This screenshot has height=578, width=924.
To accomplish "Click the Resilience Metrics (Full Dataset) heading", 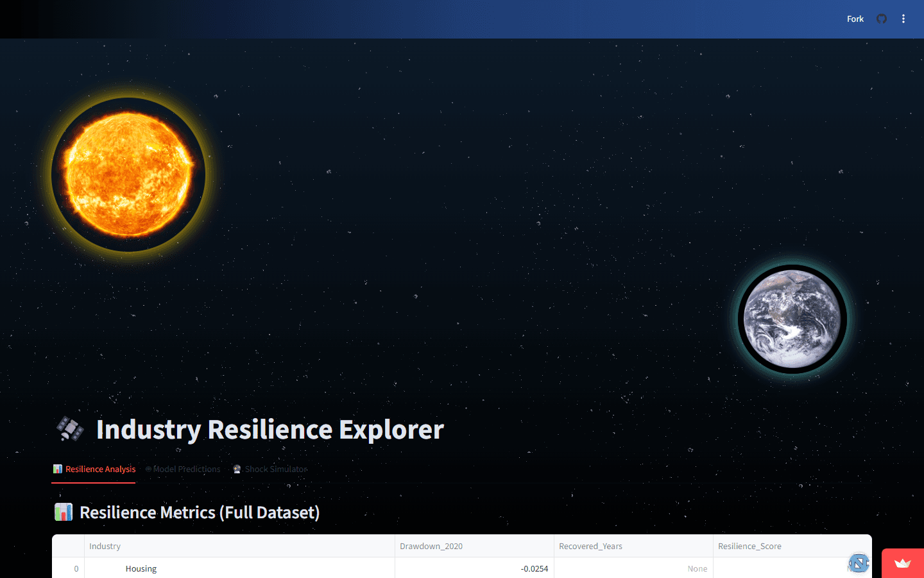I will [x=200, y=512].
